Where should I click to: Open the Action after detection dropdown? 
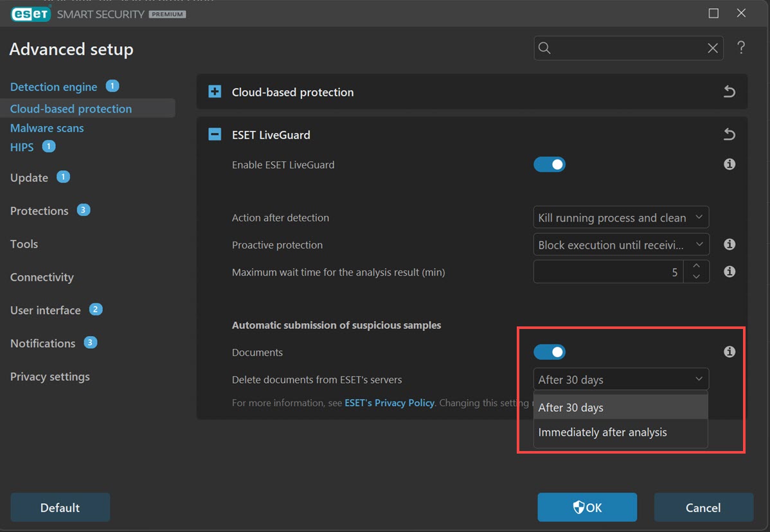[621, 218]
